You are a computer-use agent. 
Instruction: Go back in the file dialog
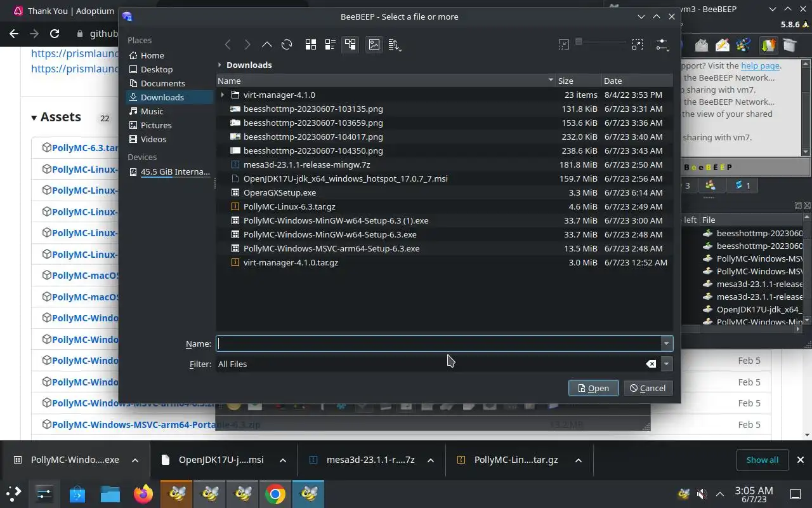[x=228, y=44]
